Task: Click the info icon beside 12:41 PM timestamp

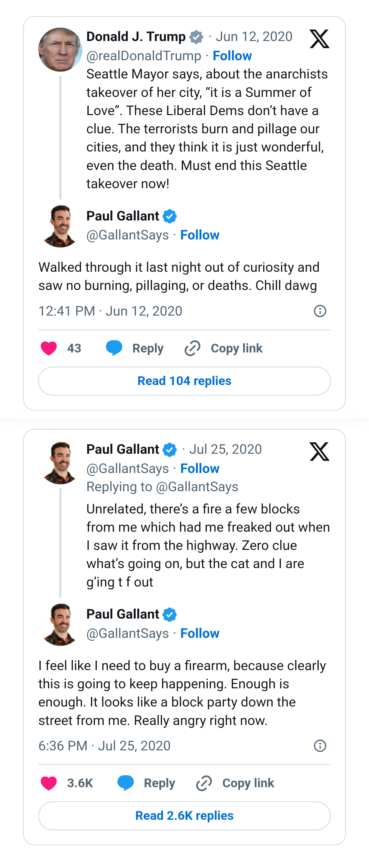Action: tap(320, 311)
